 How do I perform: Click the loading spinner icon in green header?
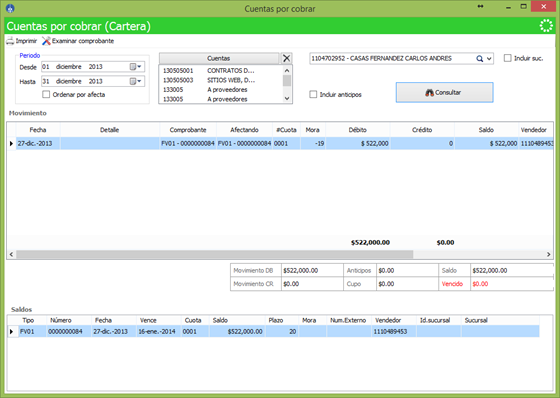tap(546, 26)
